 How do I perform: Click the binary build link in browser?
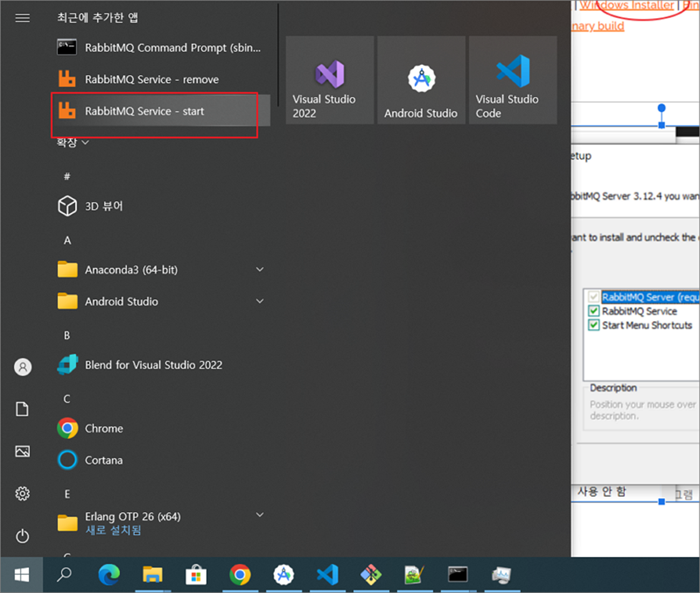click(598, 26)
